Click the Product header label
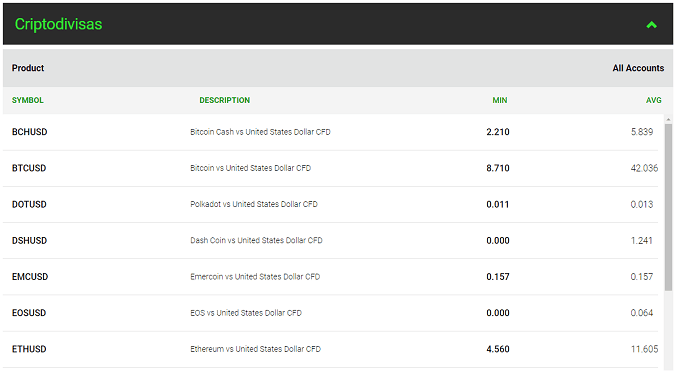The image size is (675, 371). point(28,68)
